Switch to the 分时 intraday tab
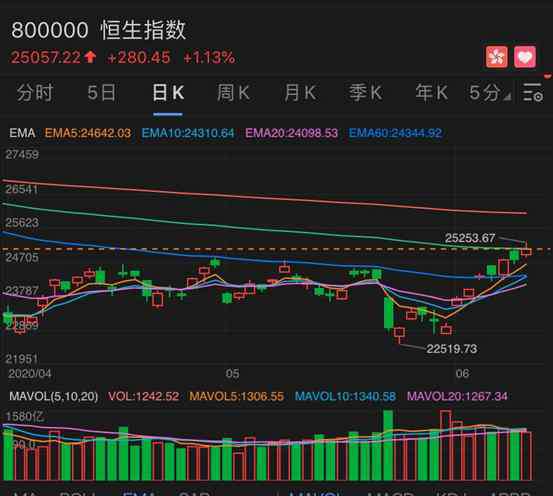This screenshot has width=553, height=496. pos(35,93)
